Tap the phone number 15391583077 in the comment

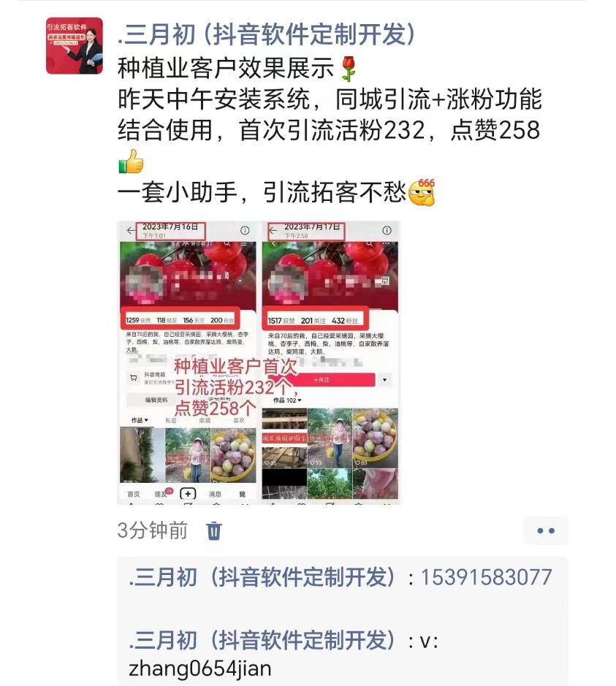tap(486, 577)
